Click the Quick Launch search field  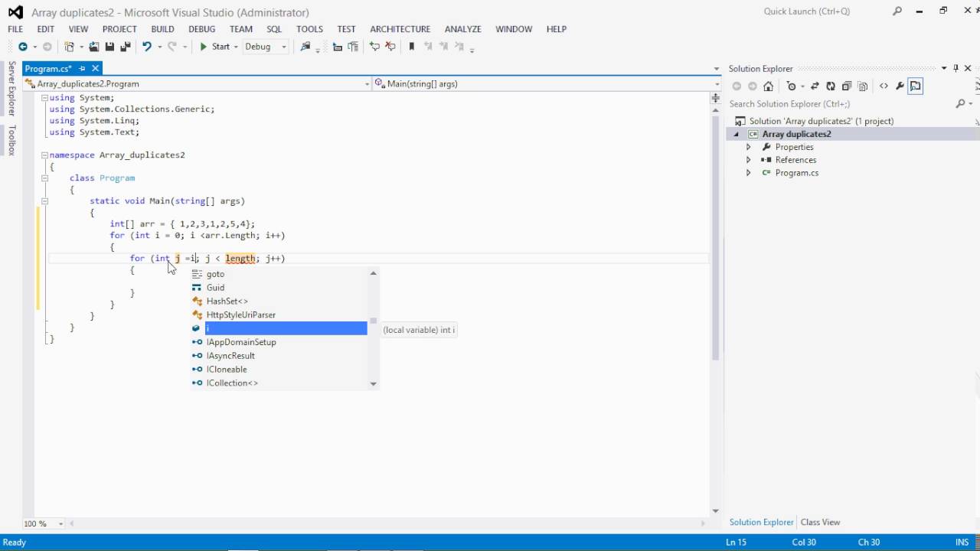(824, 11)
